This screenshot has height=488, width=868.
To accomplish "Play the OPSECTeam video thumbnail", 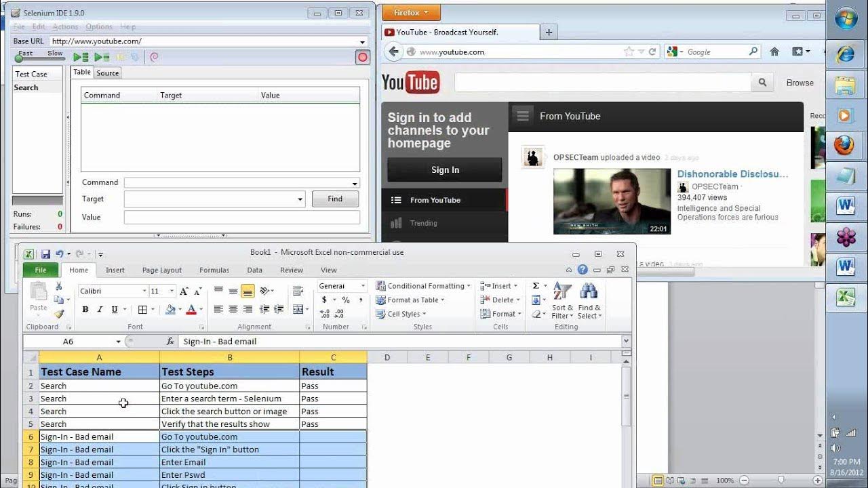I will 612,201.
